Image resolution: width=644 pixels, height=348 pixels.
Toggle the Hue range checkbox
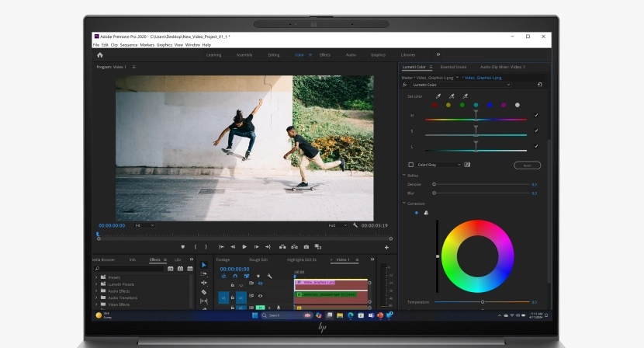[536, 116]
